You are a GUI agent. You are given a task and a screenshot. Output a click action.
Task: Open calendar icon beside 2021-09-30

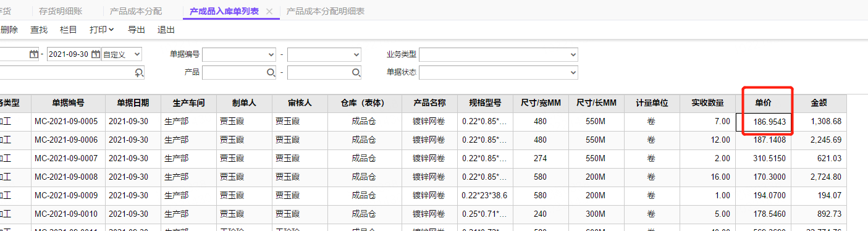[96, 54]
